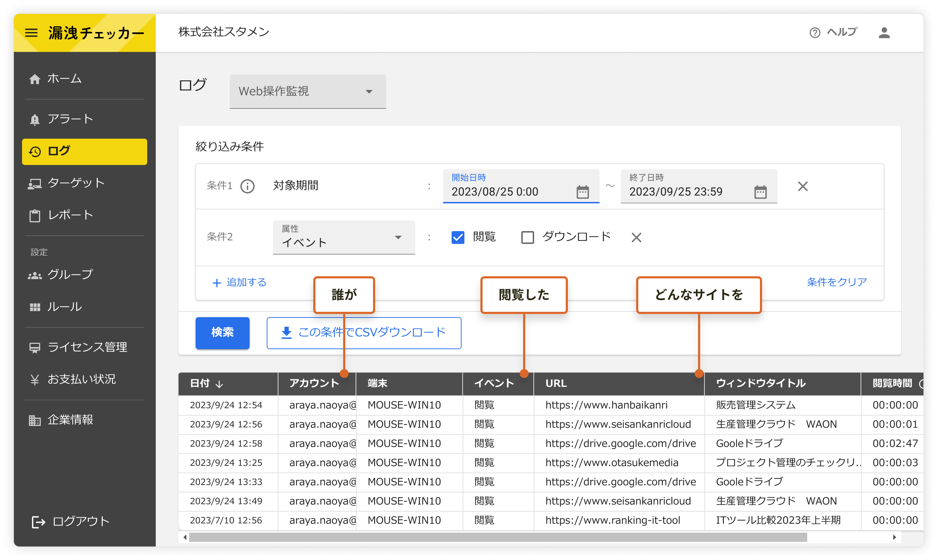Uncheck the 閲覧 checkbox
This screenshot has width=937, height=560.
tap(458, 238)
